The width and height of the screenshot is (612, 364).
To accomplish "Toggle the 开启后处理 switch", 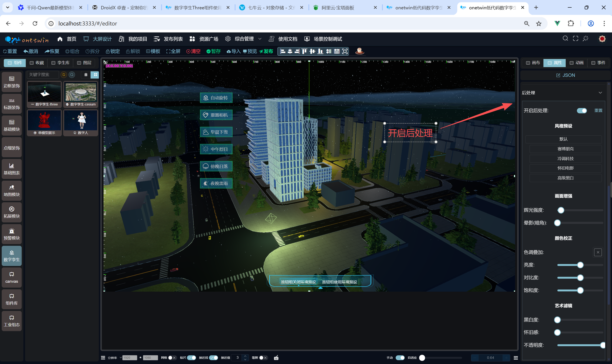I will [x=582, y=111].
